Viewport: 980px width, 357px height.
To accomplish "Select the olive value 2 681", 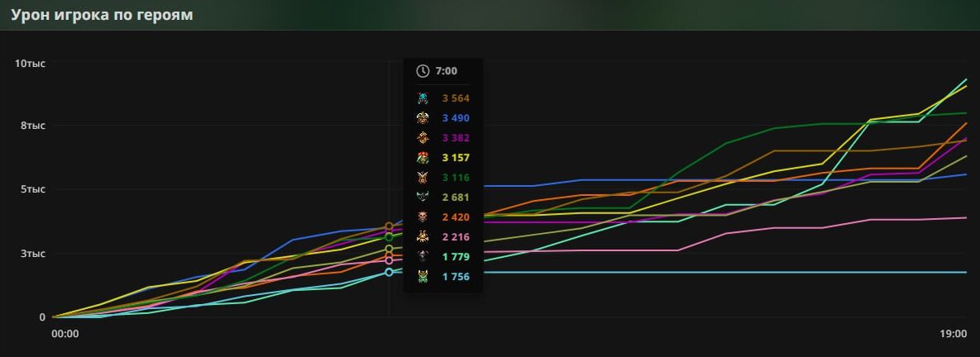I will point(456,198).
